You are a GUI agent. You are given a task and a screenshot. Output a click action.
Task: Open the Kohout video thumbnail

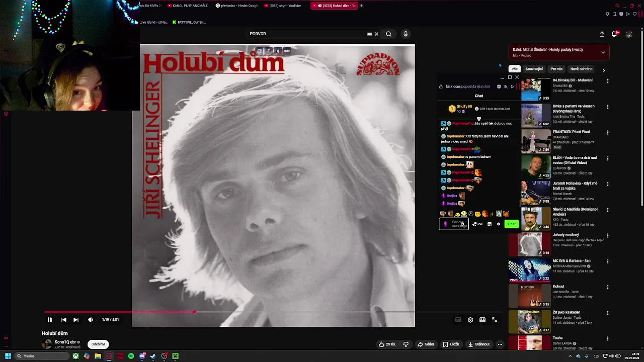(x=529, y=296)
